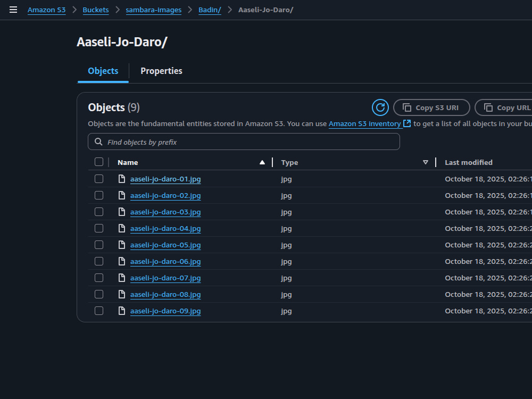Check the box for aaseli-jo-daro-08.jpg
Screen dimensions: 532x399
(x=99, y=294)
